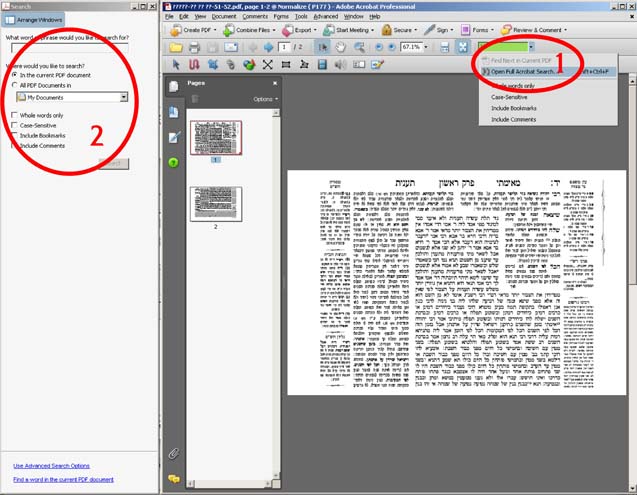
Task: Click the Print icon in toolbar
Action: [x=194, y=47]
